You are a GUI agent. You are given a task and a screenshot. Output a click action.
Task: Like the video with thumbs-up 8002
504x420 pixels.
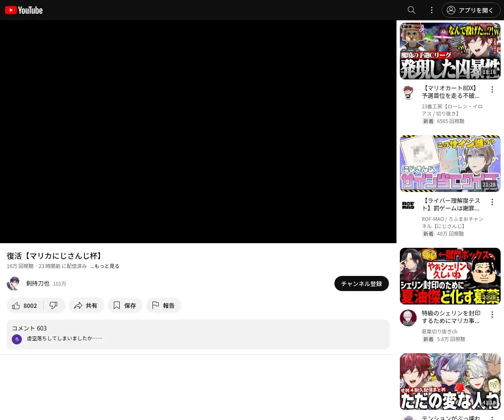[25, 305]
